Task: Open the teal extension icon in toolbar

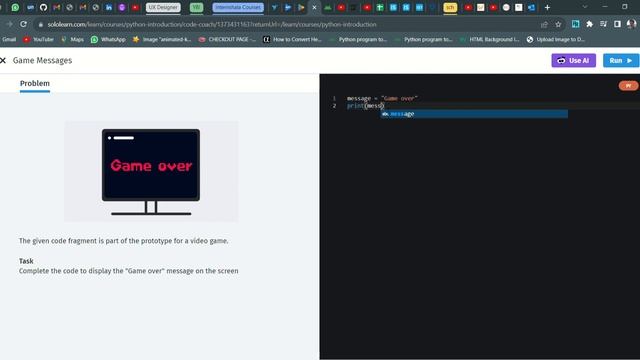Action: pyautogui.click(x=576, y=24)
